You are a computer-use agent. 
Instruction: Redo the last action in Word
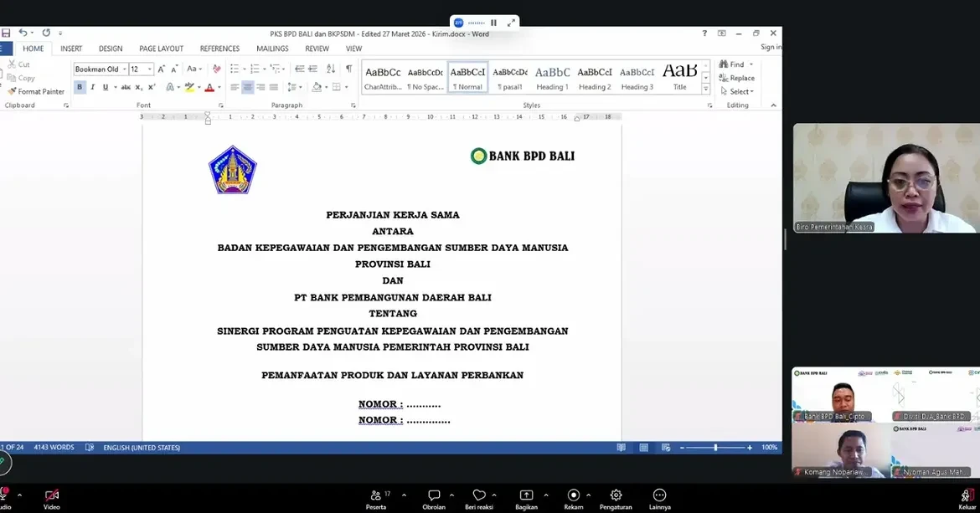46,33
